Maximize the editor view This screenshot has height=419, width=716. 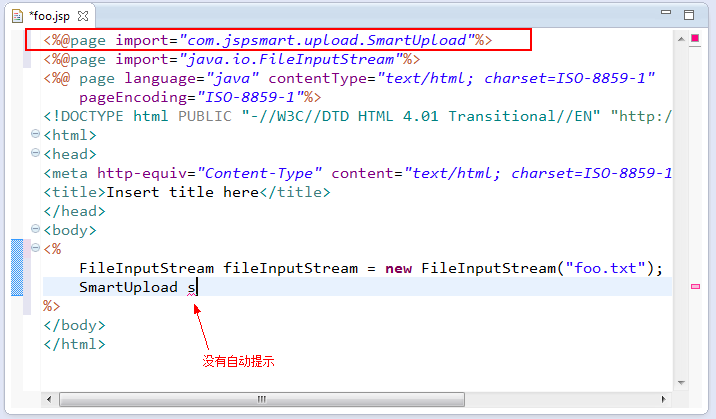[689, 15]
